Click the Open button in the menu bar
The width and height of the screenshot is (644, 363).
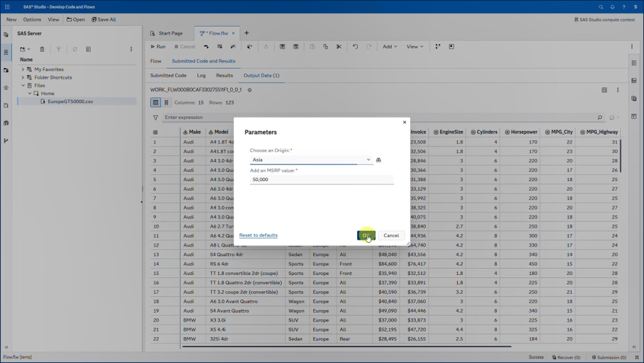[76, 19]
